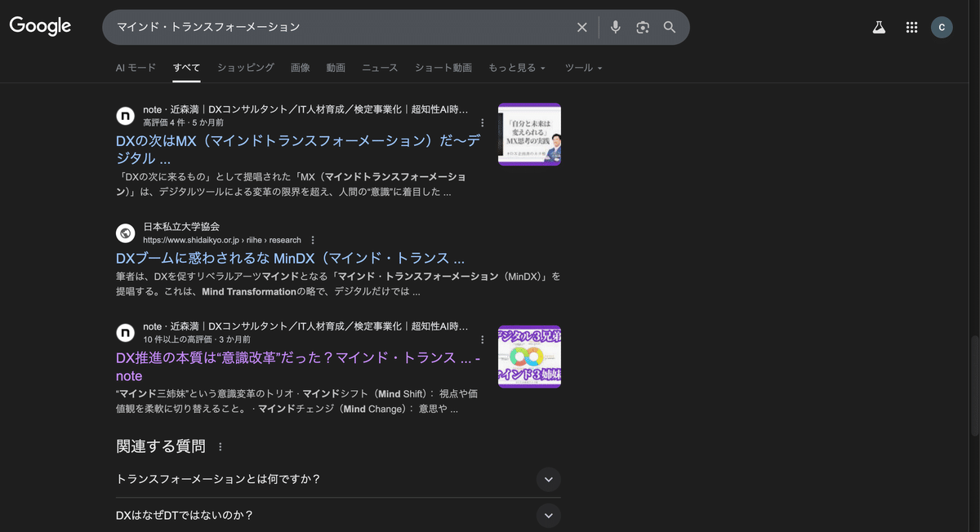Screen dimensions: 980x532
Task: Open Google Lens image search
Action: click(642, 26)
